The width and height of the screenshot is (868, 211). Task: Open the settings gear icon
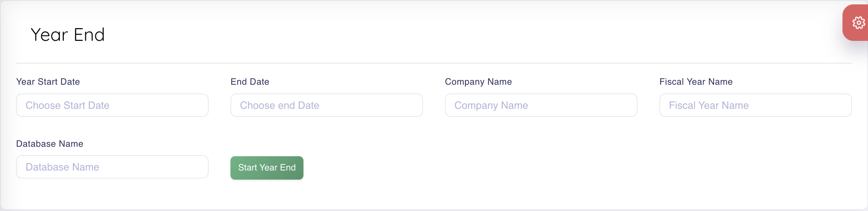tap(859, 23)
